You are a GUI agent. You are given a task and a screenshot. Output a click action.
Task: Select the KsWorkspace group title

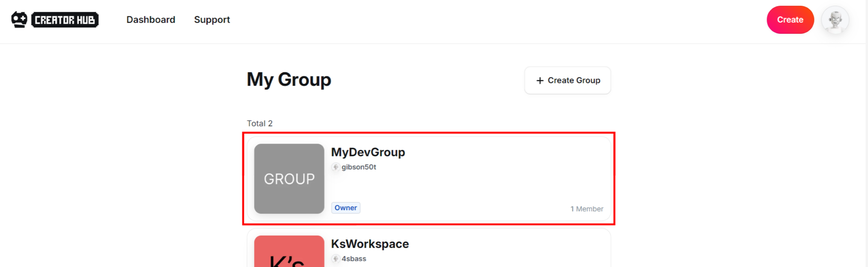(370, 244)
